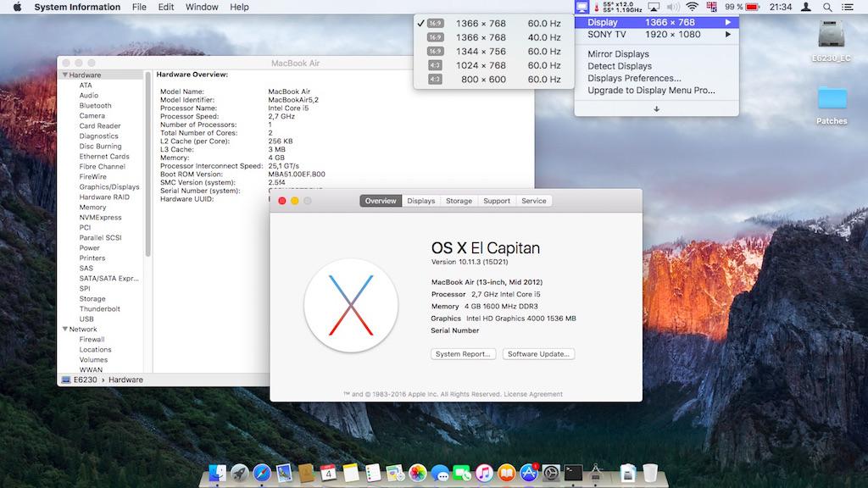Switch to the Displays tab

tap(420, 201)
